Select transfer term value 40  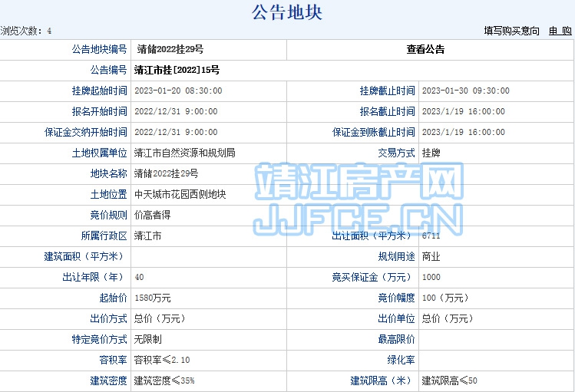(140, 278)
